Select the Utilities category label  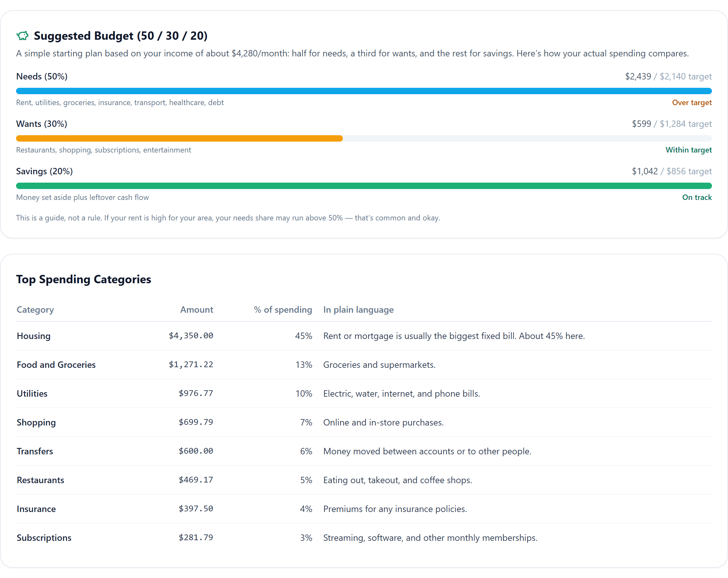tap(32, 394)
